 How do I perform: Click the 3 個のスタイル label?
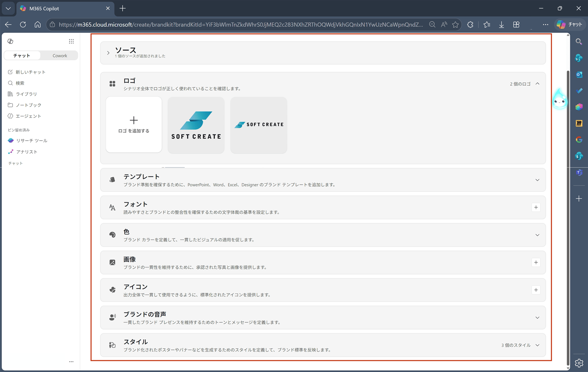point(516,345)
